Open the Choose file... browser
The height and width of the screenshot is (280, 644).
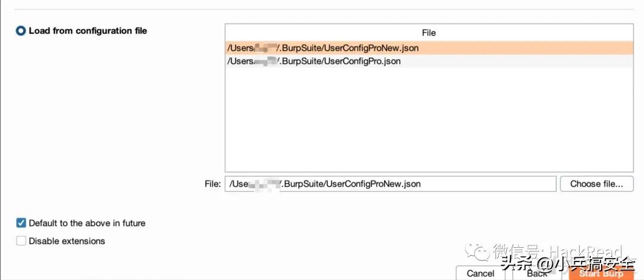[596, 184]
